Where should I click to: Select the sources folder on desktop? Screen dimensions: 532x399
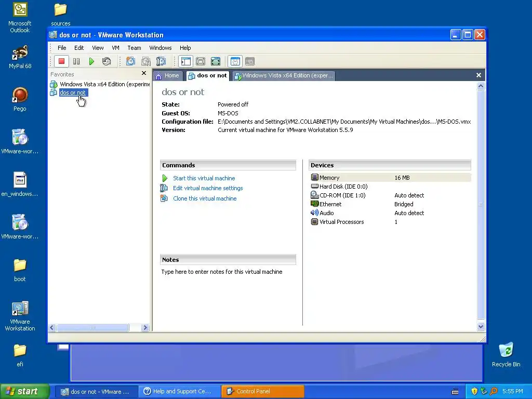pos(60,15)
